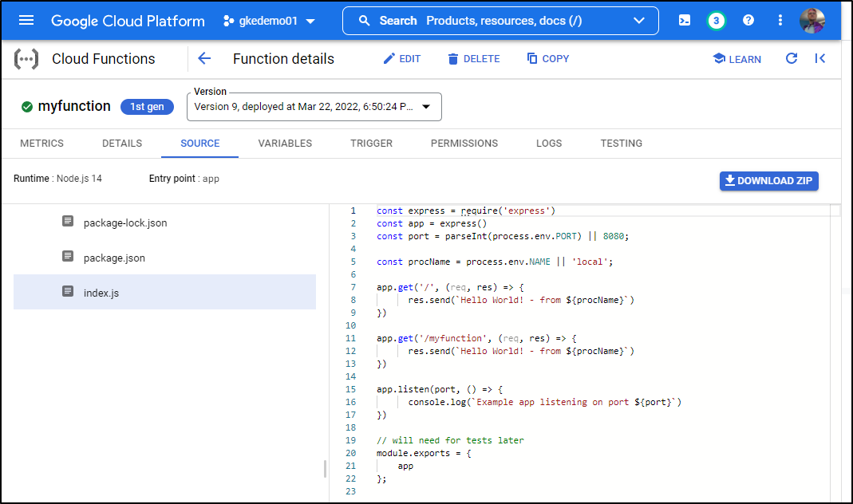Click line 15 app.listen call
Screen dimensions: 853x504
(x=440, y=389)
